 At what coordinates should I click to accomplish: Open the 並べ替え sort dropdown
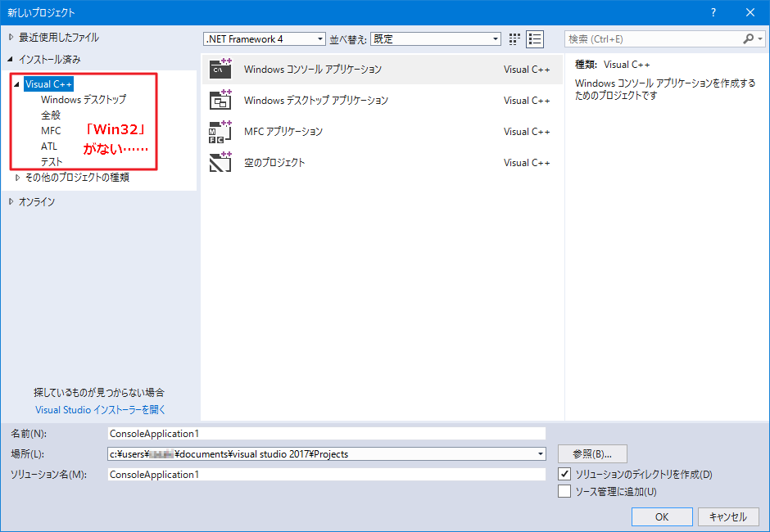tap(495, 38)
